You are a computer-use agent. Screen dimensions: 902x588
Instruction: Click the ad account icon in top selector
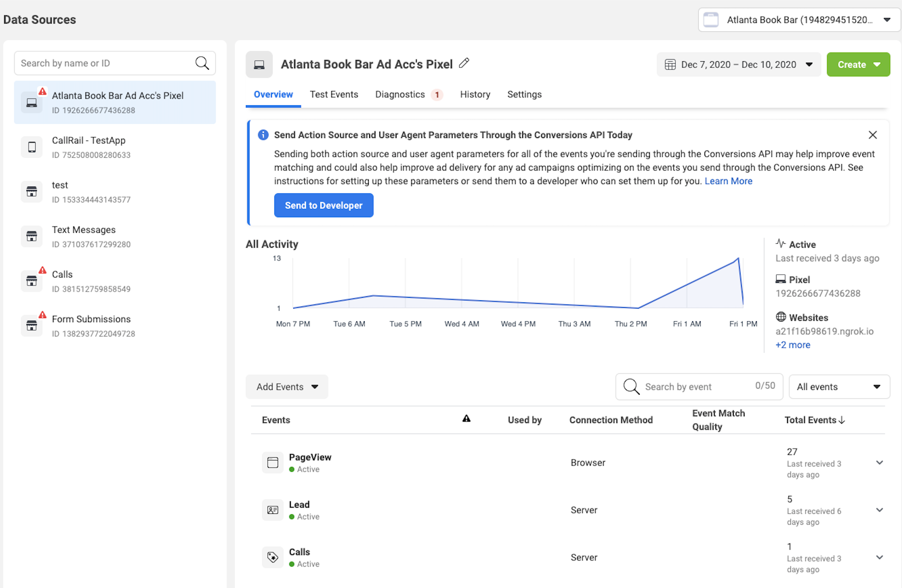point(711,20)
